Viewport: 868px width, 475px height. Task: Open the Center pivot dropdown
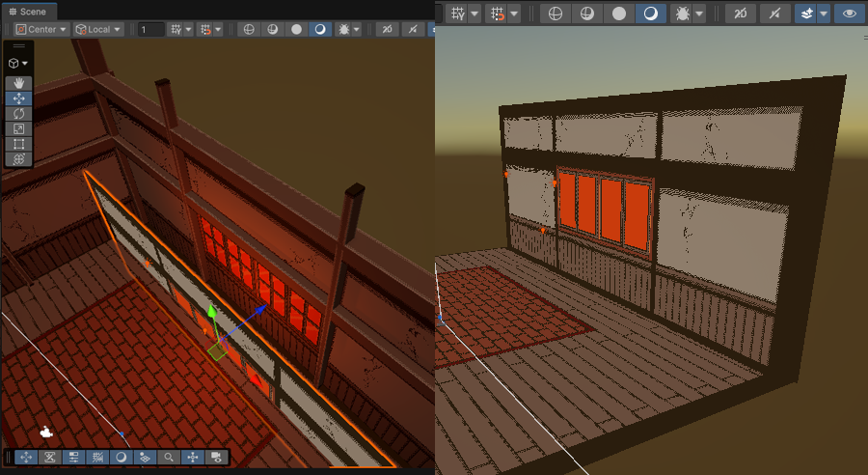pyautogui.click(x=41, y=30)
